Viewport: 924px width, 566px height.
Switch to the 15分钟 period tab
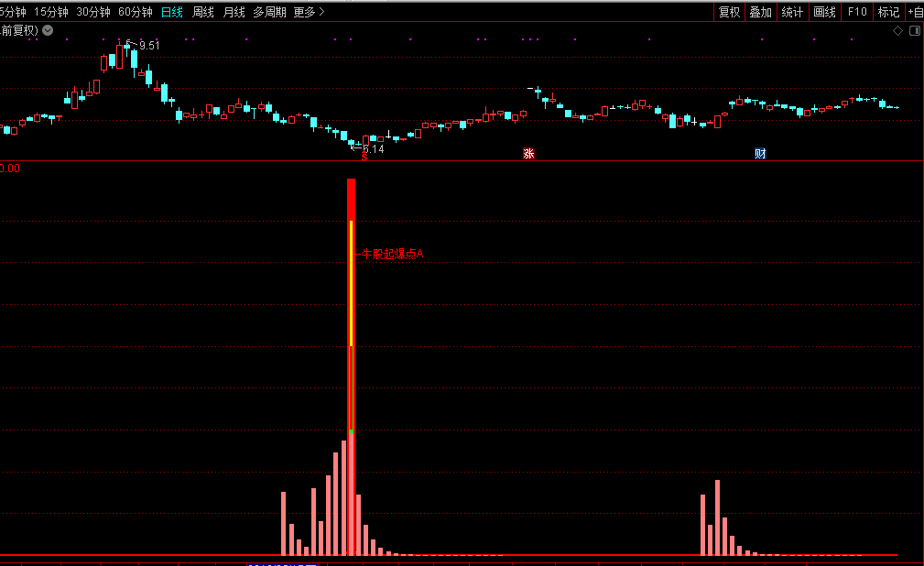click(51, 12)
